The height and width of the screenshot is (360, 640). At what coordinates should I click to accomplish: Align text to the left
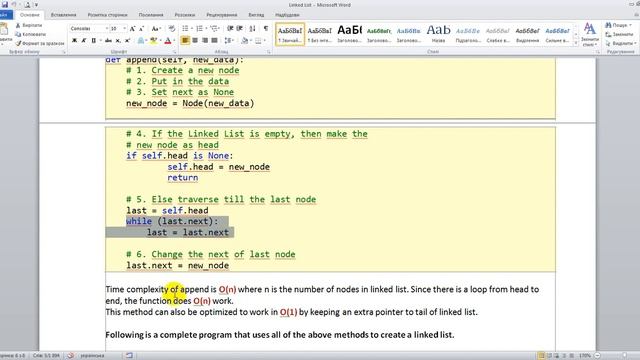[185, 40]
